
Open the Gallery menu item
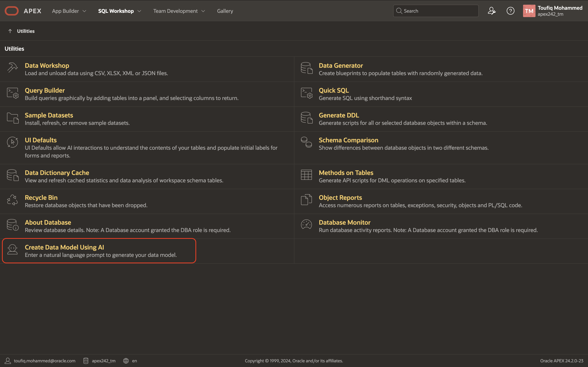(225, 11)
